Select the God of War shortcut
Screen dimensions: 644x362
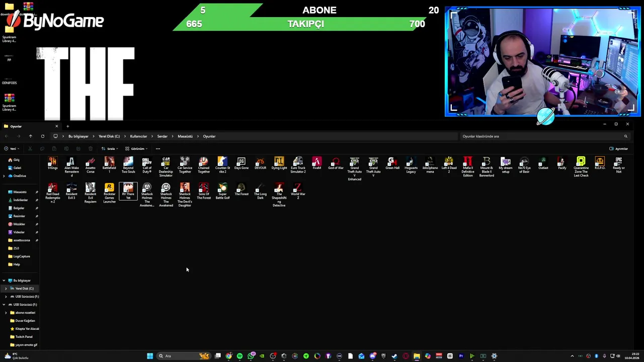(336, 164)
